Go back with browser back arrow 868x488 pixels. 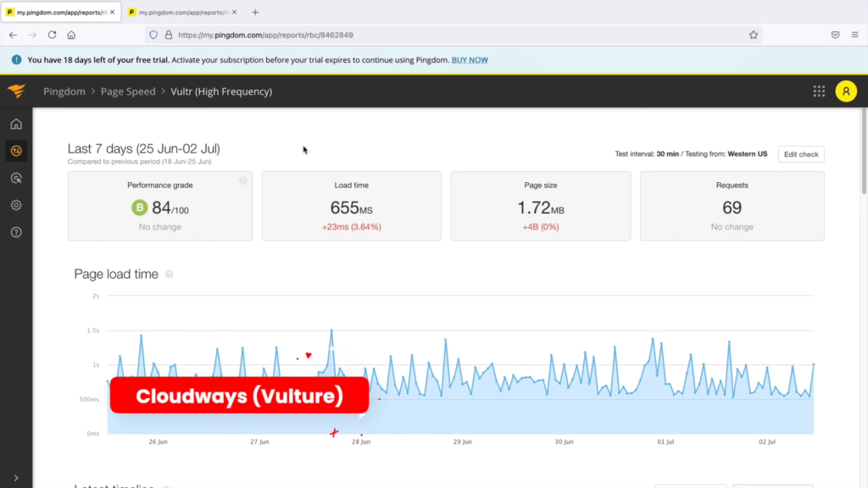13,35
